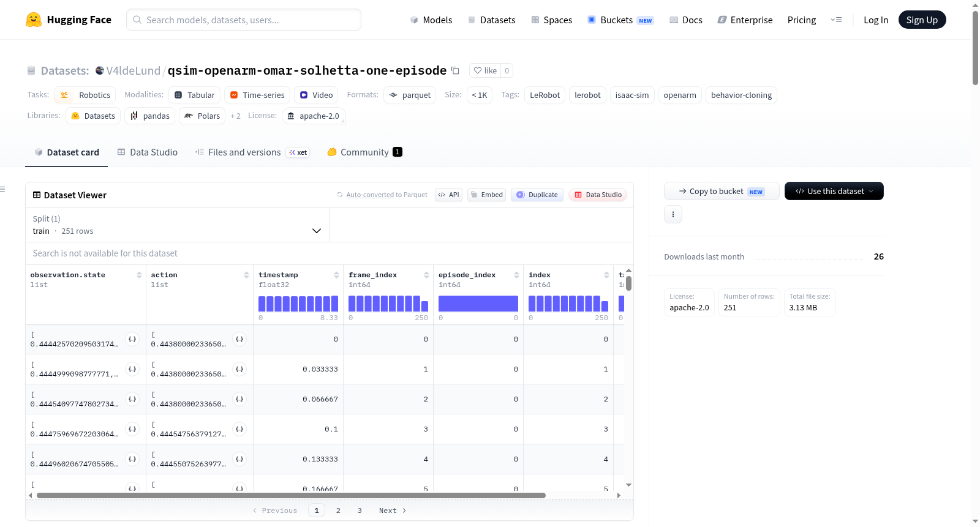980x527 pixels.
Task: Open braces icon in observation.state row 0.4444999098777771
Action: pos(132,369)
